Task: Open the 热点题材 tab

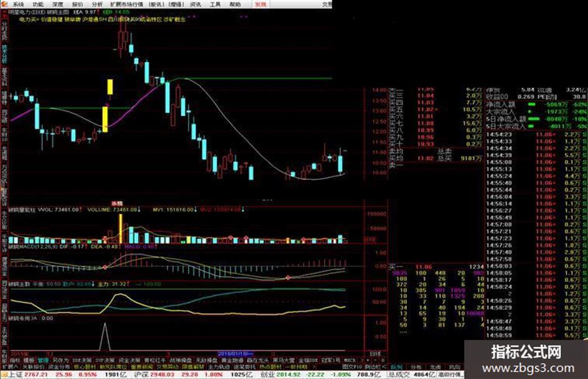Action: coord(270,366)
